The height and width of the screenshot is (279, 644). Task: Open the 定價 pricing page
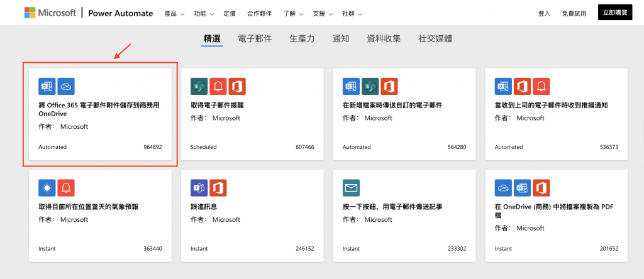[x=230, y=14]
